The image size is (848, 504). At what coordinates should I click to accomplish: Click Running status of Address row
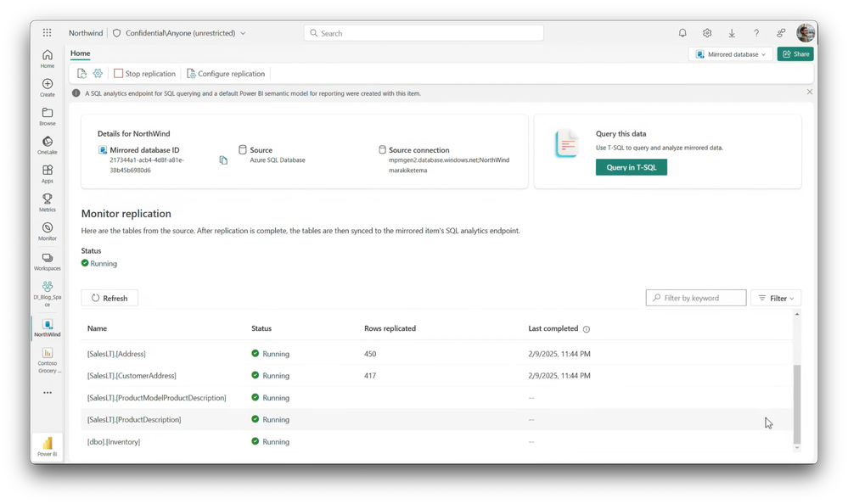pyautogui.click(x=271, y=354)
